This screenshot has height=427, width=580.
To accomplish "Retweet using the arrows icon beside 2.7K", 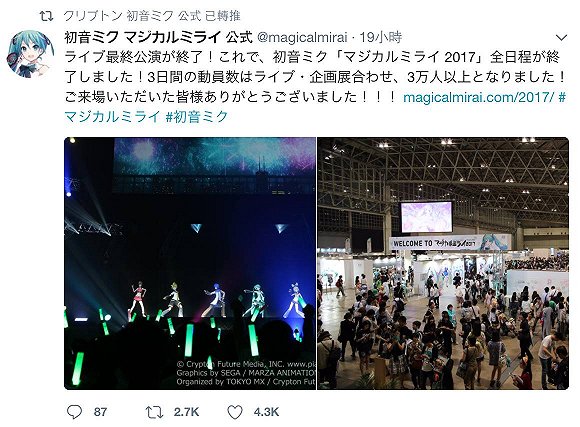I will pos(154,412).
